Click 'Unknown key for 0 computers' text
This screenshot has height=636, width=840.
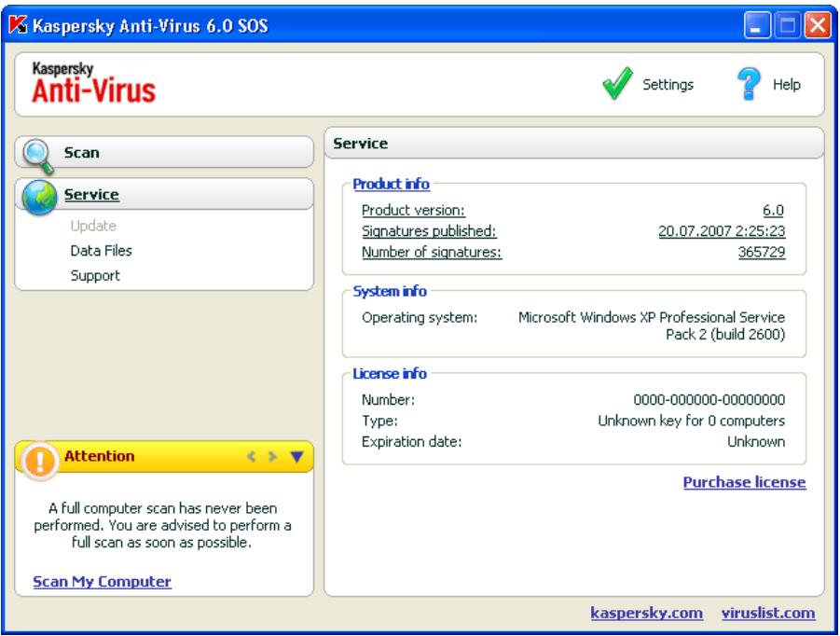click(x=691, y=421)
